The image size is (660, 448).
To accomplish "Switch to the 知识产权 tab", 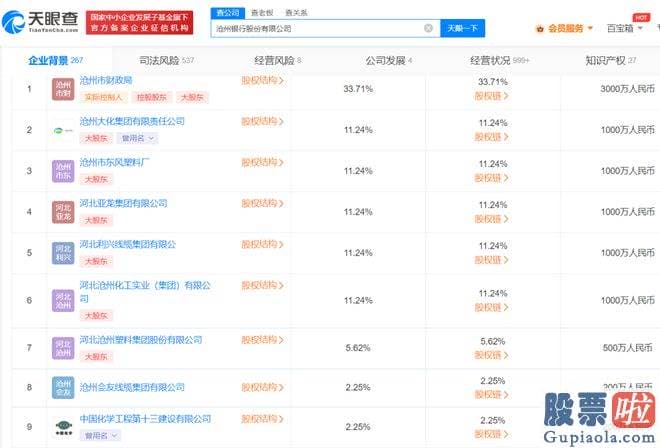I will click(611, 61).
